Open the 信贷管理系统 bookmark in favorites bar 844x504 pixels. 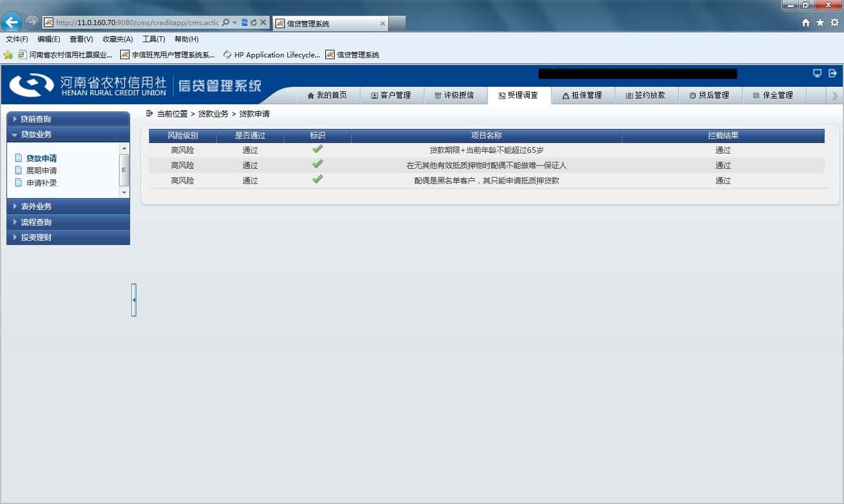pos(352,55)
